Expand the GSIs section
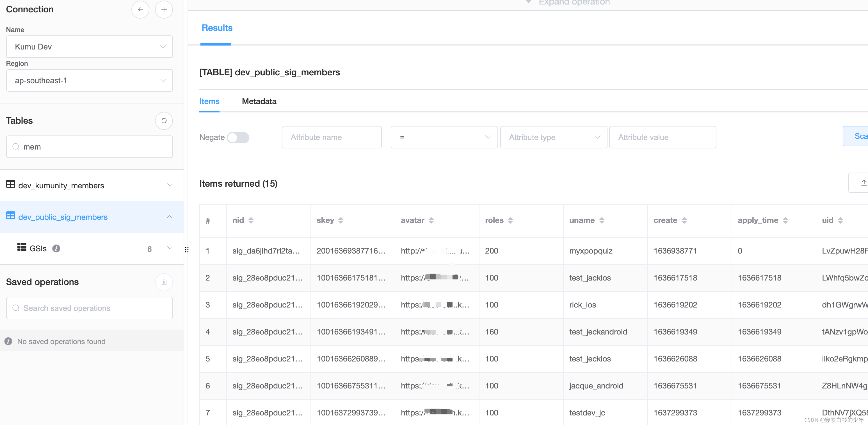Screen dimensions: 868x425 click(x=170, y=248)
